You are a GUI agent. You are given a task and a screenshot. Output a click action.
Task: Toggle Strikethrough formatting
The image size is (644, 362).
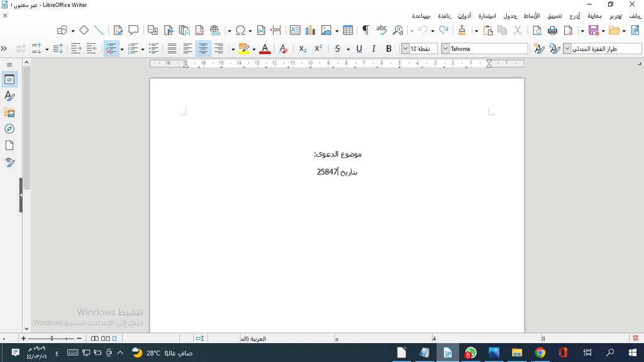coord(338,48)
